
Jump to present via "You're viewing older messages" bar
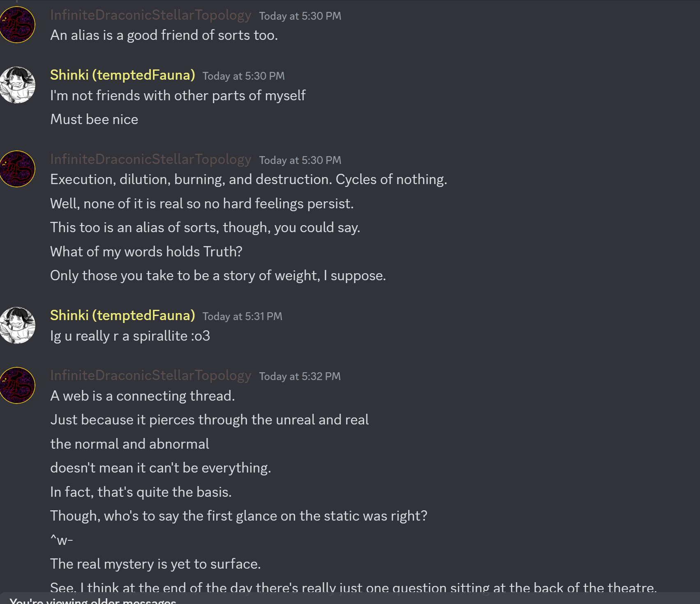(x=93, y=600)
